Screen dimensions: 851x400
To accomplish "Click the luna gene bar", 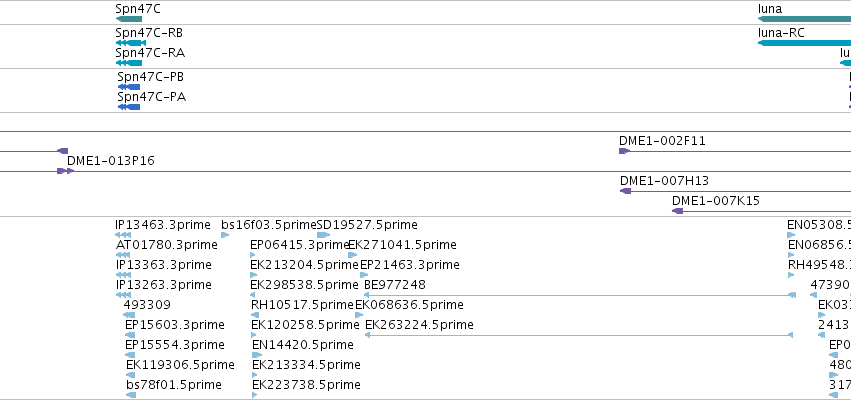I will pos(804,19).
